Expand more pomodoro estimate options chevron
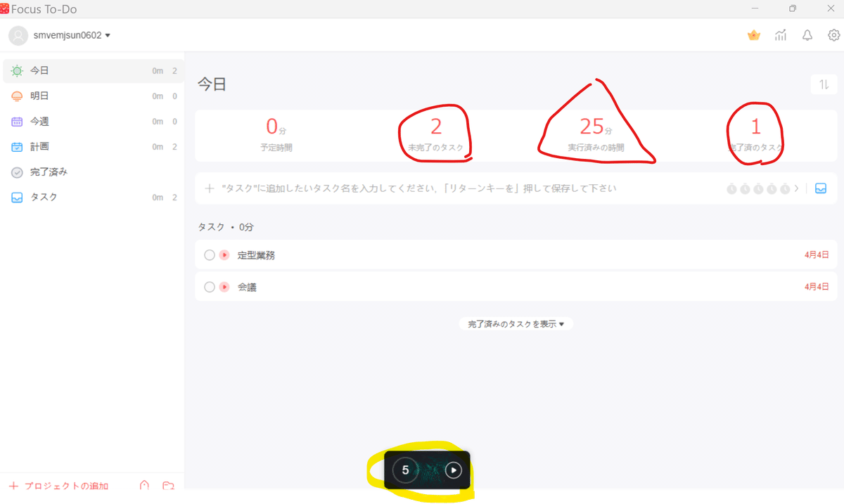The width and height of the screenshot is (844, 504). click(x=797, y=188)
